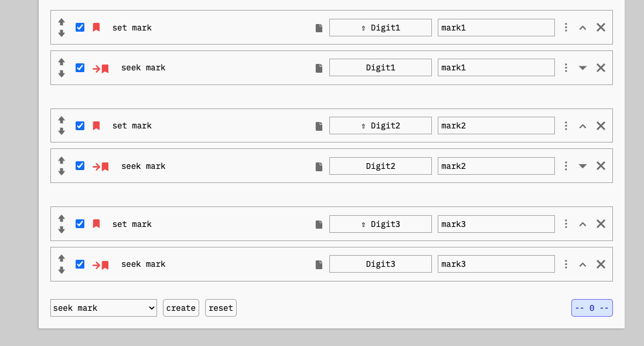Toggle the checkbox on the Digit3 set mark row

(80, 223)
